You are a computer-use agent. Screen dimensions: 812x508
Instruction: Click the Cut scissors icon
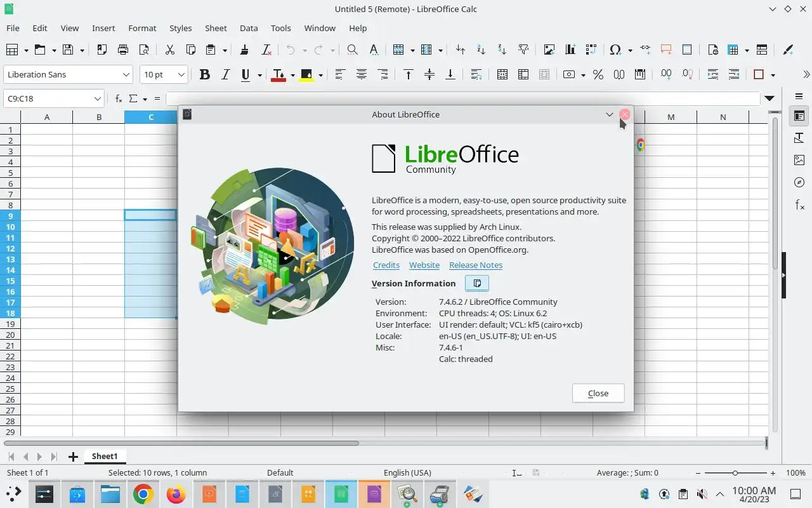tap(169, 50)
